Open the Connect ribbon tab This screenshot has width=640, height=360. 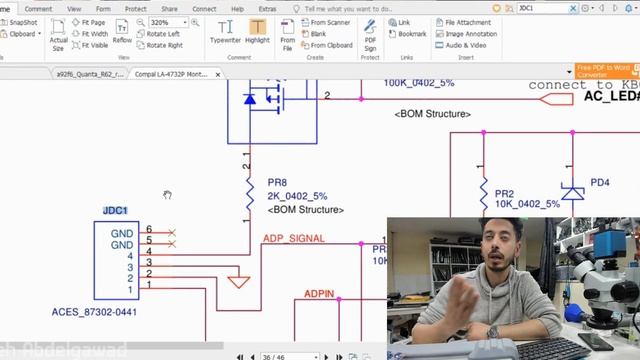204,9
